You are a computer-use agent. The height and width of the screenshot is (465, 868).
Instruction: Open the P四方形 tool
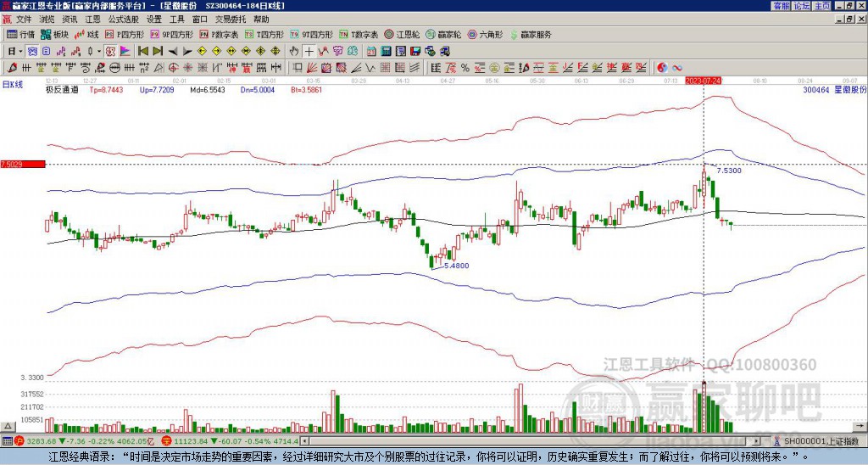(125, 34)
